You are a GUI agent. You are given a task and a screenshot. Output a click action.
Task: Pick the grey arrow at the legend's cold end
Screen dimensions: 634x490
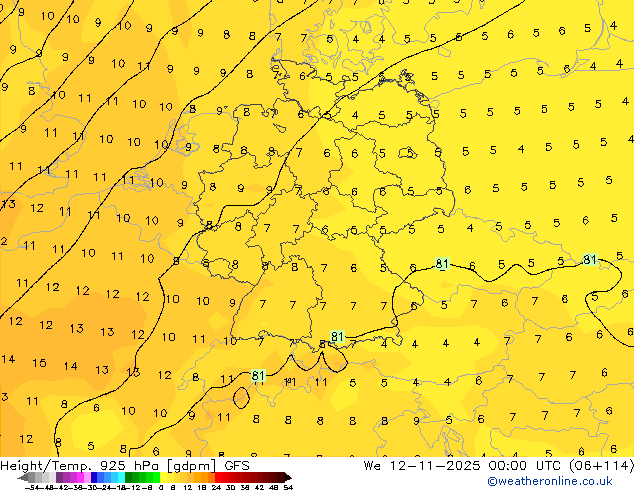pyautogui.click(x=22, y=478)
